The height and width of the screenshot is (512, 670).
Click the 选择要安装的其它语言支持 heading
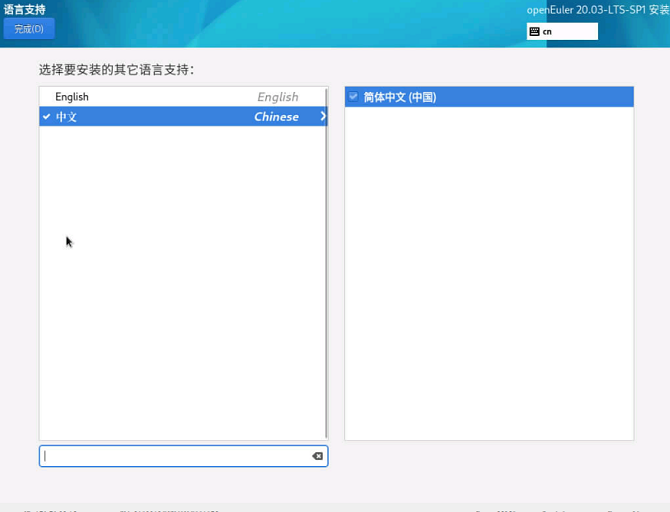[x=116, y=70]
